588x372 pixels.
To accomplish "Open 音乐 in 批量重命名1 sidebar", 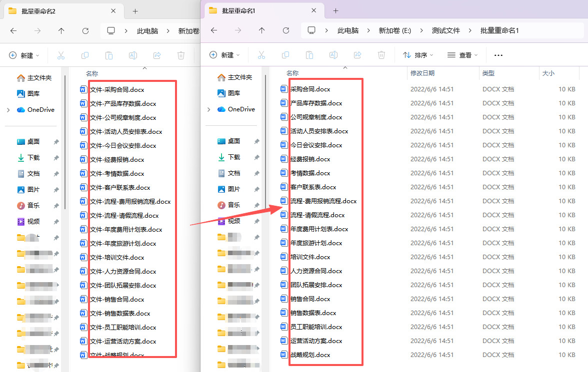I will pyautogui.click(x=229, y=205).
